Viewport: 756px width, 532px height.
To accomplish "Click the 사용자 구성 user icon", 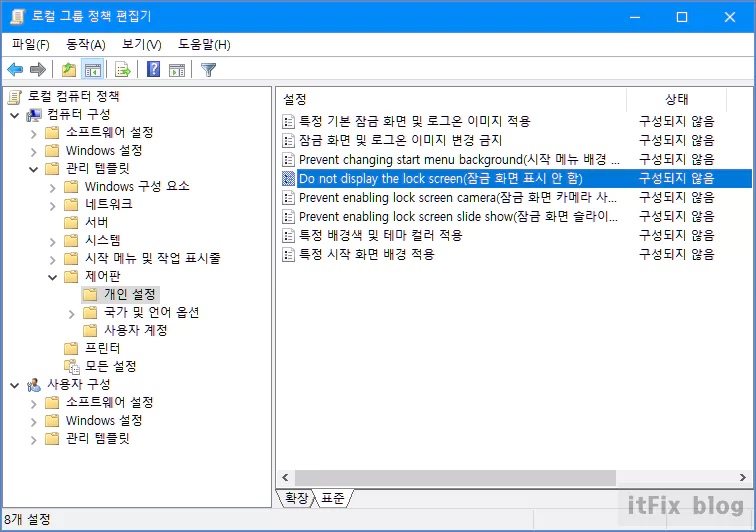I will 34,385.
